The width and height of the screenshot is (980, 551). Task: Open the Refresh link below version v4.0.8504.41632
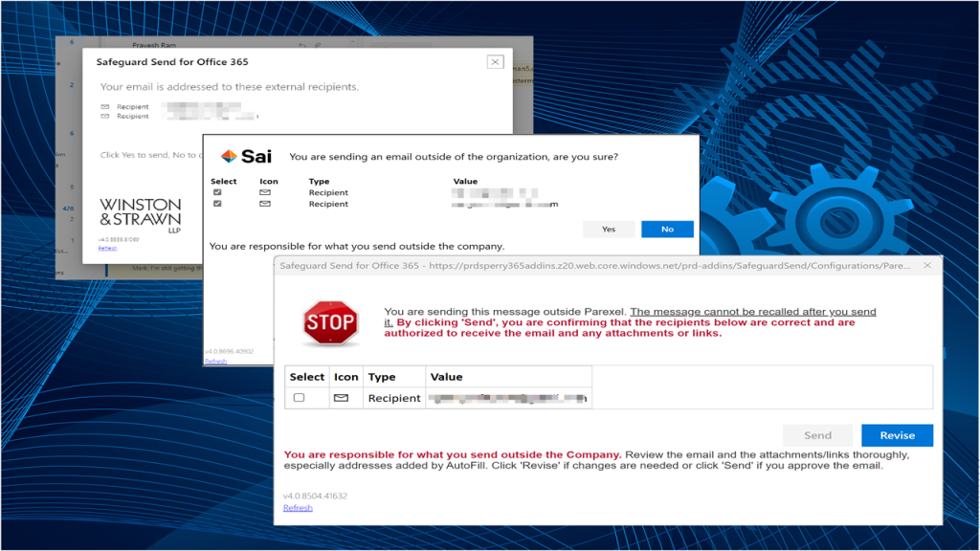point(297,507)
